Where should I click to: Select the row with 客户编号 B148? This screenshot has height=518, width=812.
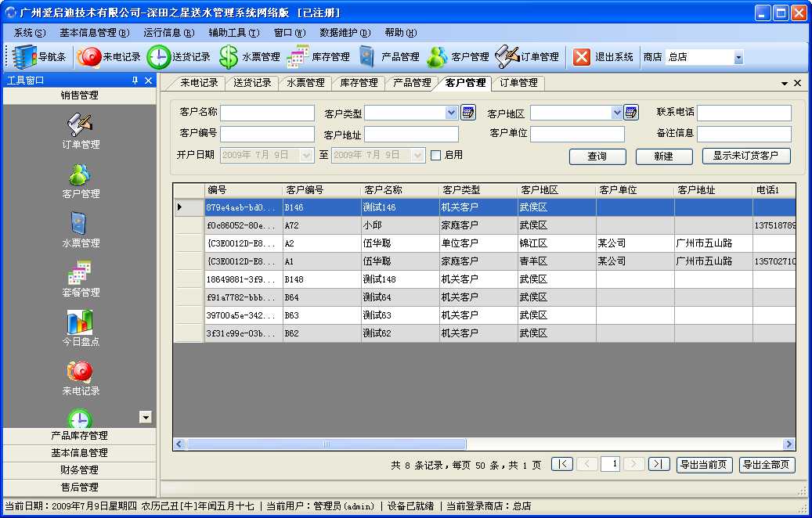click(485, 279)
